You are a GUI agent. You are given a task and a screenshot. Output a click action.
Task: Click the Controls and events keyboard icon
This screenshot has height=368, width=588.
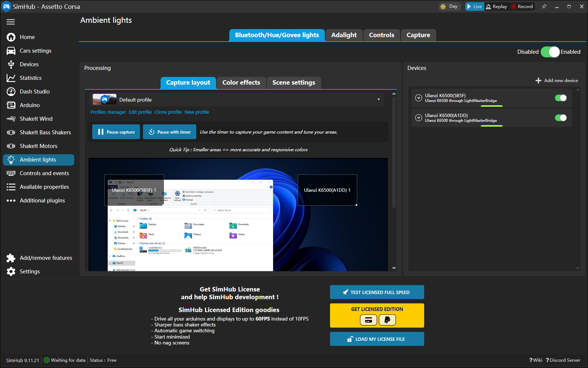click(x=11, y=173)
